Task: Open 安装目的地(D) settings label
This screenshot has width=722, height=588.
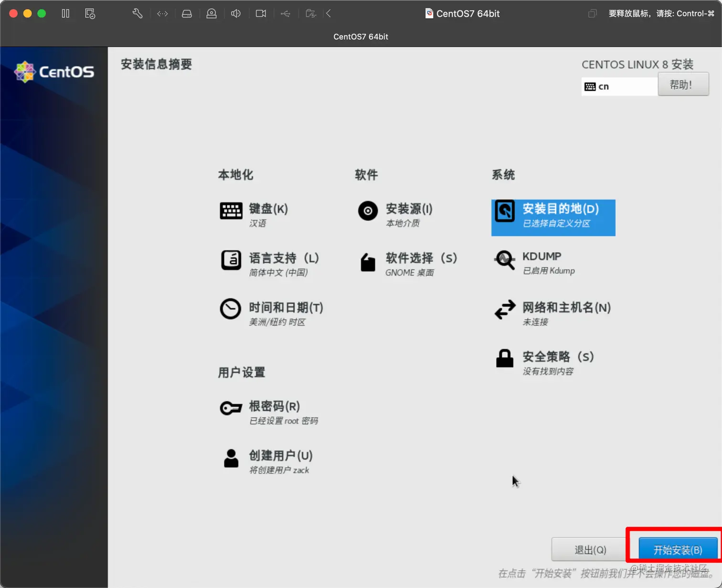Action: pos(561,209)
